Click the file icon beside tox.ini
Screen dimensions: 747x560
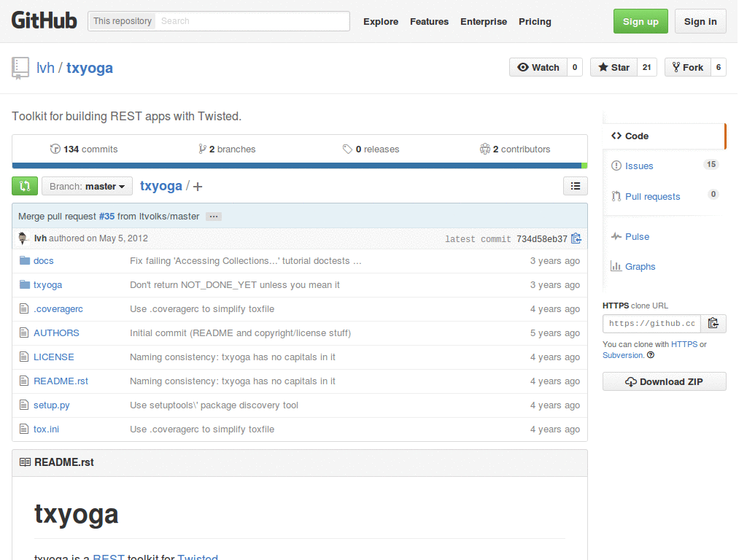[x=24, y=429]
